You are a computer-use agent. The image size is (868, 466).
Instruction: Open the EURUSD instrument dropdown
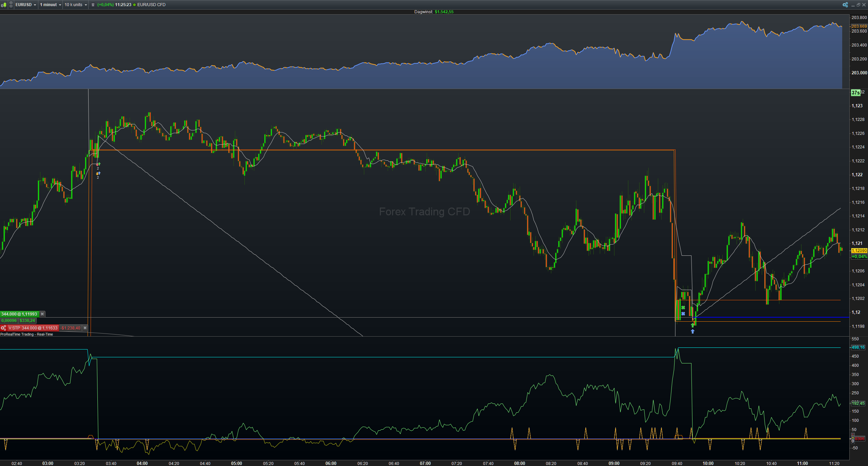(26, 5)
